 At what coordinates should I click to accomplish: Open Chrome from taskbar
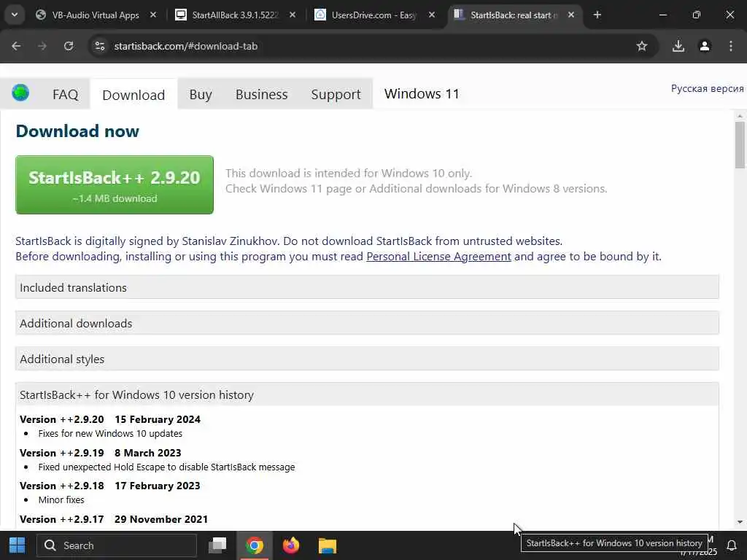pos(255,545)
